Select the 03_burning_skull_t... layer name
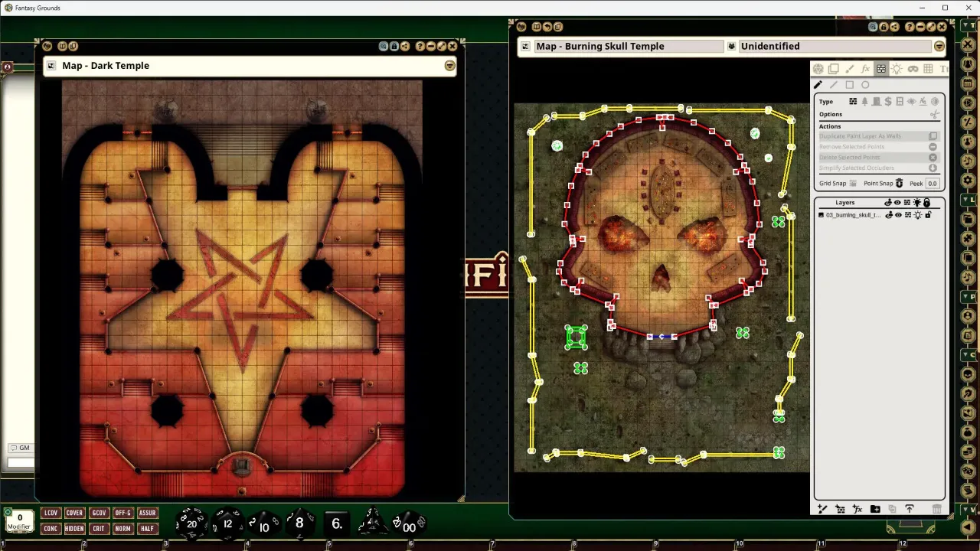The image size is (980, 551). coord(854,215)
